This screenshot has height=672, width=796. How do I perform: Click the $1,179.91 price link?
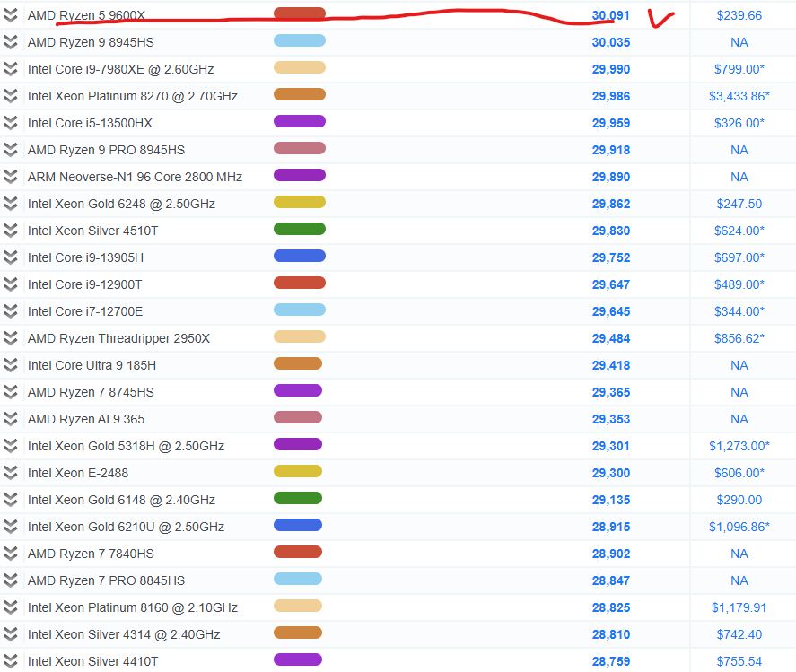pyautogui.click(x=739, y=607)
